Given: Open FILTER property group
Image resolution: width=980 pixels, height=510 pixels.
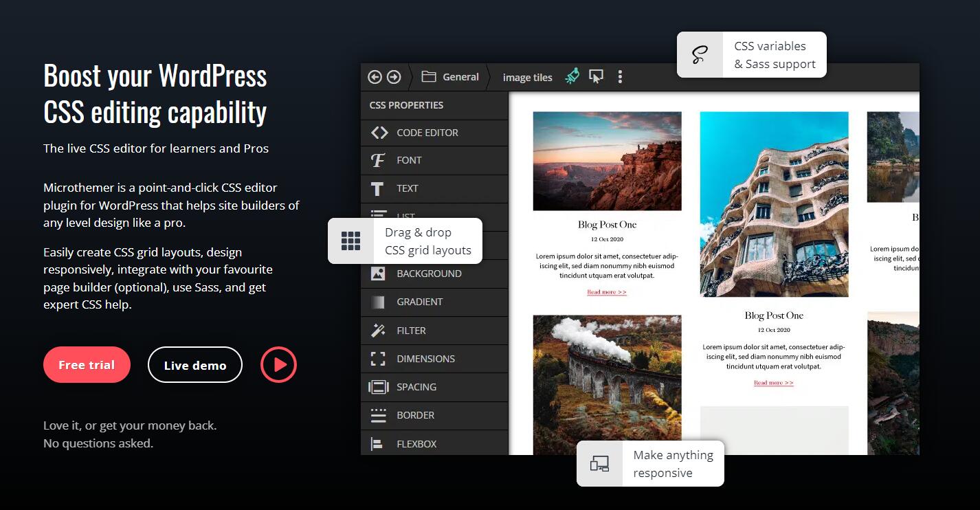Looking at the screenshot, I should 434,331.
